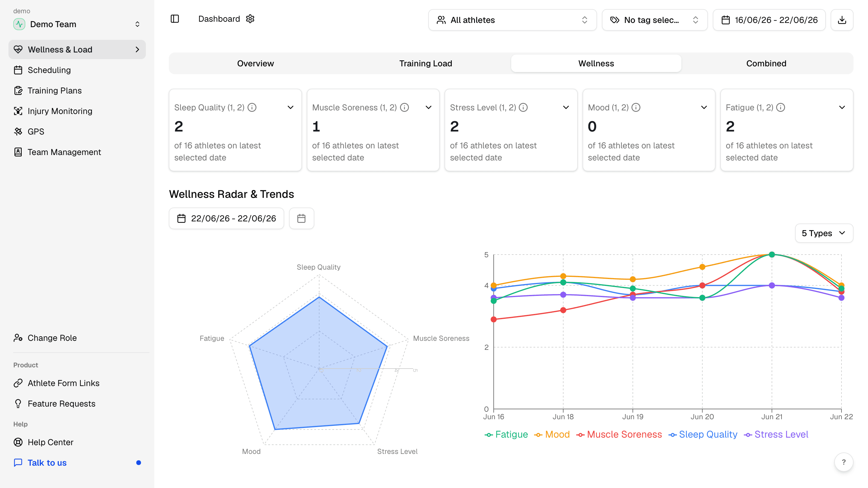Click the Dashboard breadcrumb title
Viewport: 868px width, 488px height.
[x=219, y=19]
